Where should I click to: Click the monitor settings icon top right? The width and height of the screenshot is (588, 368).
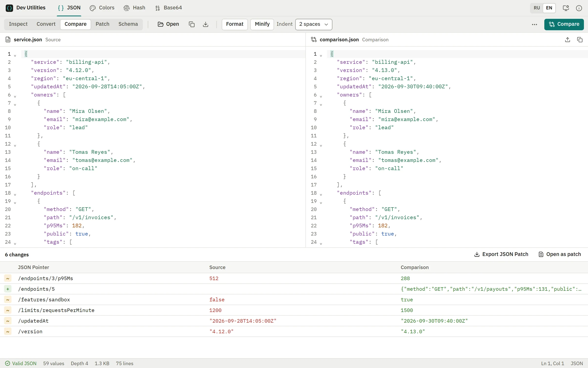(566, 8)
